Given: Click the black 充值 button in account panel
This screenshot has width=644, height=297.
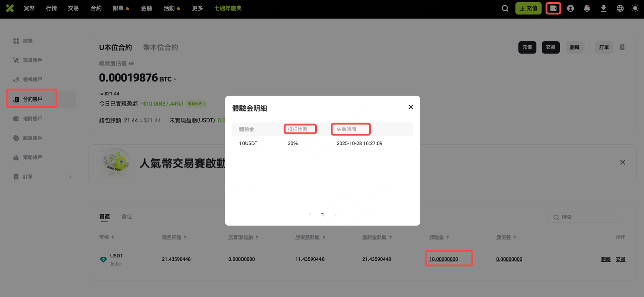Looking at the screenshot, I should (527, 47).
